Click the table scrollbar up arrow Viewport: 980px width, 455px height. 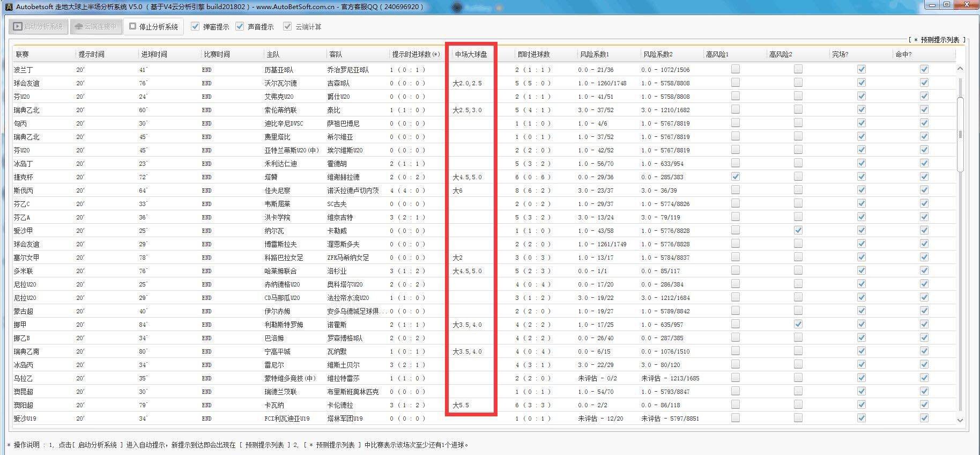point(960,69)
